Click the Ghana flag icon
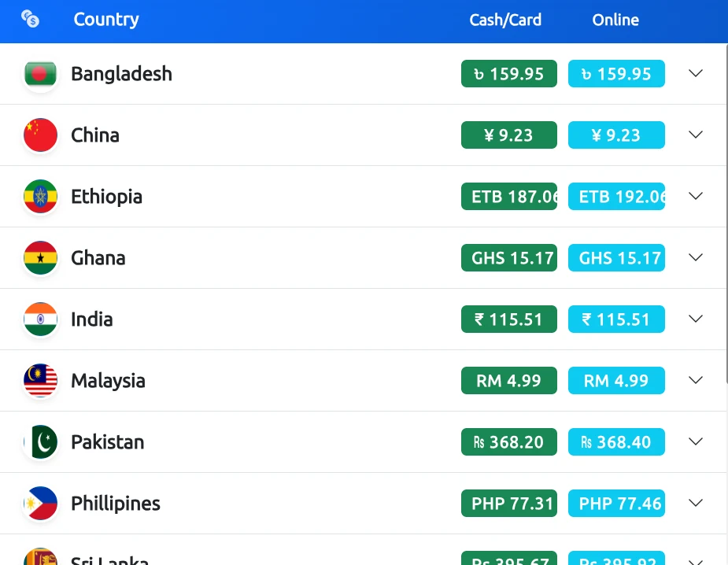Screen dimensions: 728x565 (x=40, y=257)
